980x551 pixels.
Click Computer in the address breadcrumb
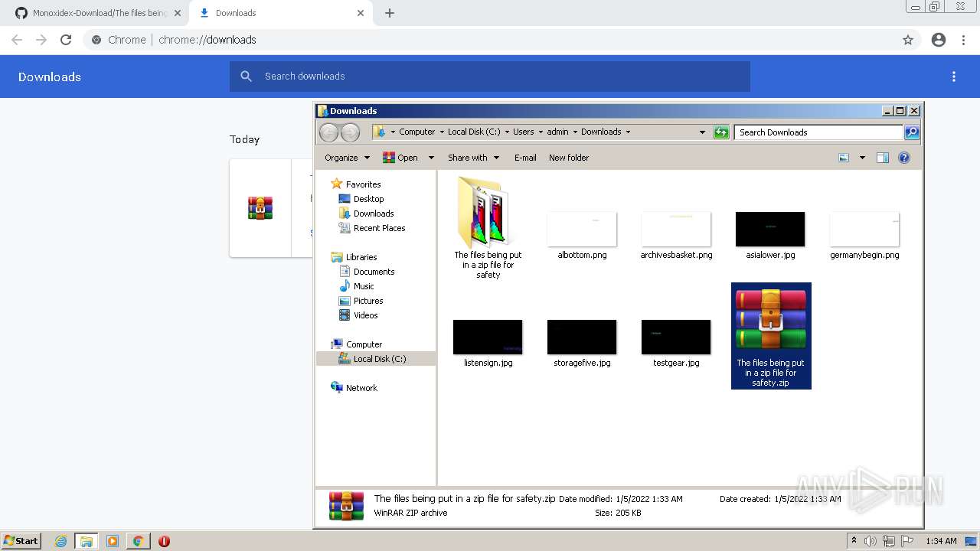(x=416, y=132)
